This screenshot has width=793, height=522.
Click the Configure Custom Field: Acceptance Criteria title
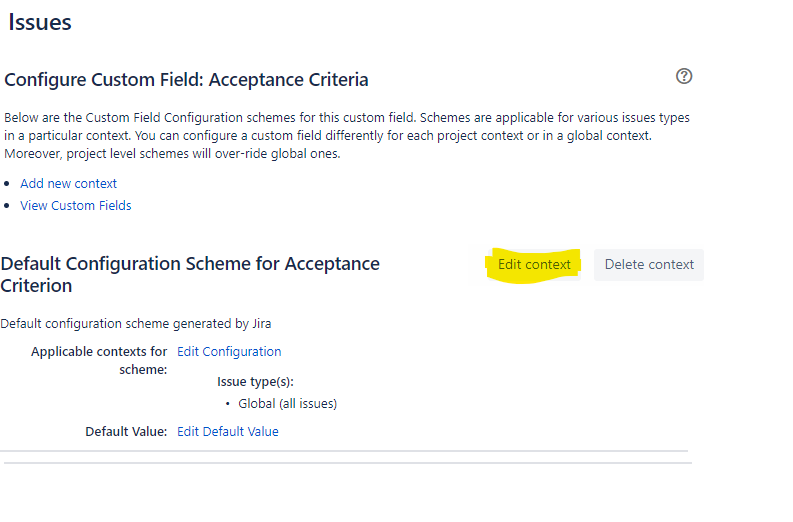(x=186, y=79)
